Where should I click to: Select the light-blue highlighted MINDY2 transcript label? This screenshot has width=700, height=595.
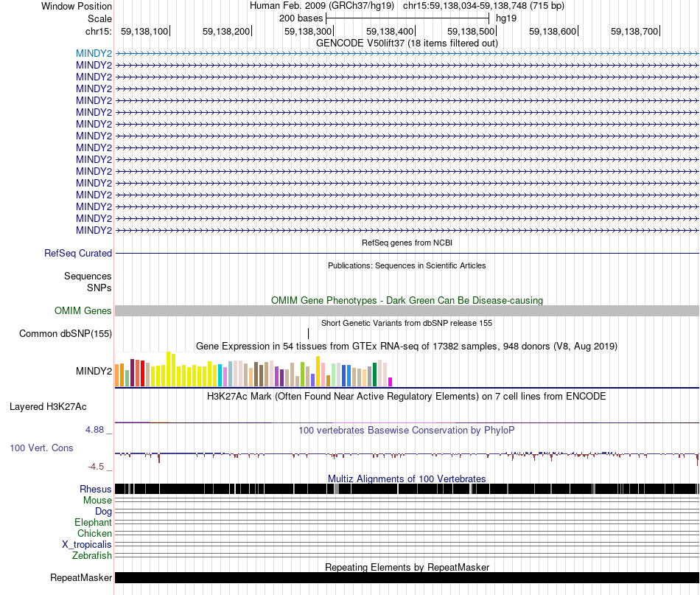(x=94, y=53)
